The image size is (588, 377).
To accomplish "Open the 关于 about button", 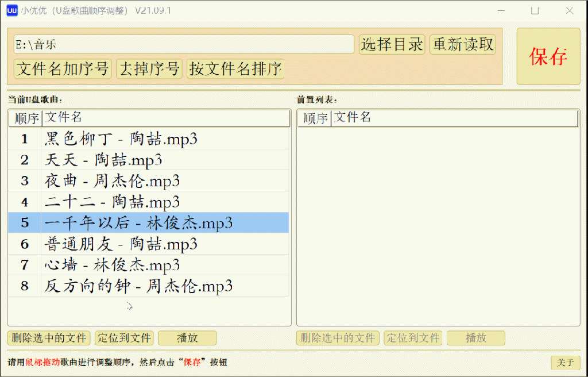I will (565, 363).
